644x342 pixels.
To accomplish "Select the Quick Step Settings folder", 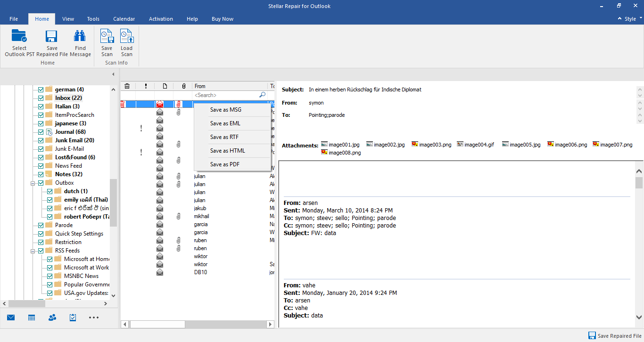I will 79,234.
